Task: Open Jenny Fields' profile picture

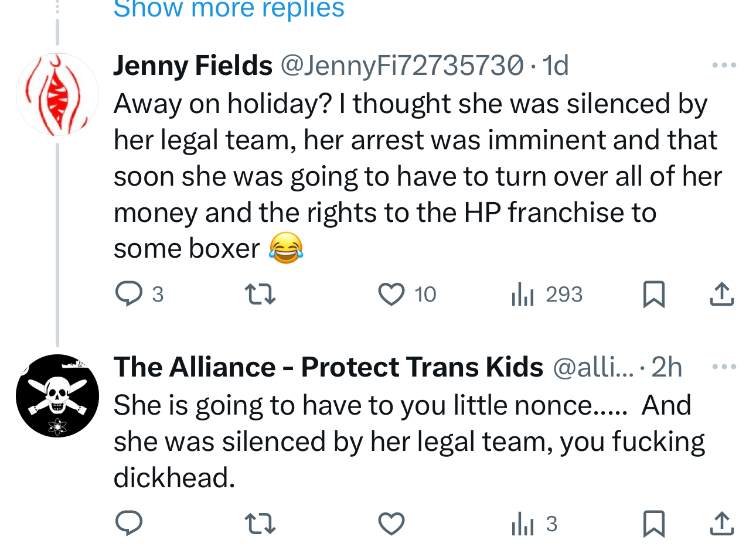Action: pos(57,95)
